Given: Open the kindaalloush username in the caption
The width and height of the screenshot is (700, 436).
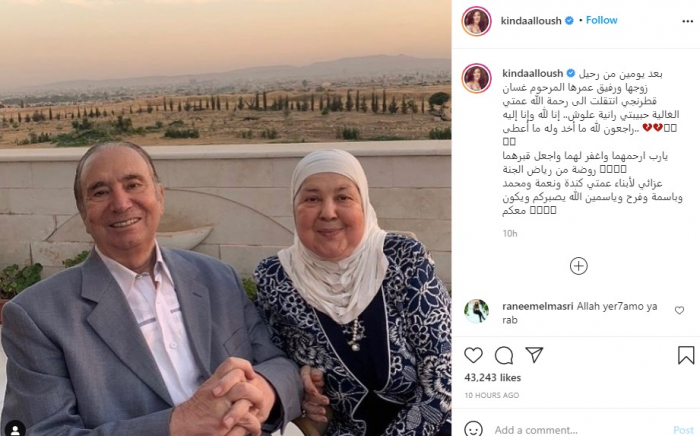Looking at the screenshot, I should tap(532, 73).
